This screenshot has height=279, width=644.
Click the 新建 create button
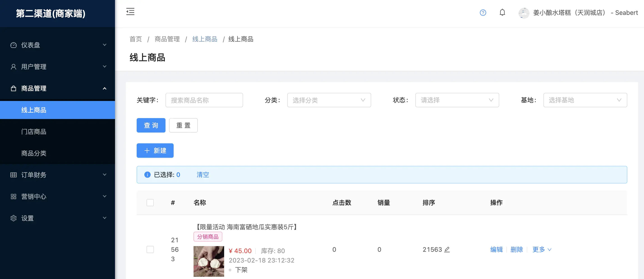click(x=155, y=151)
